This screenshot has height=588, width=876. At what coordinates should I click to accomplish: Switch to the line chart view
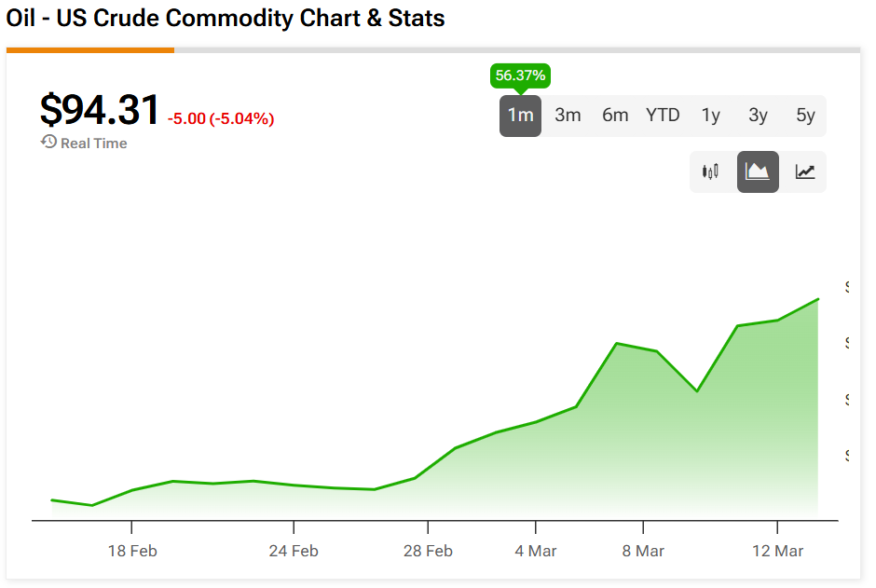tap(805, 171)
